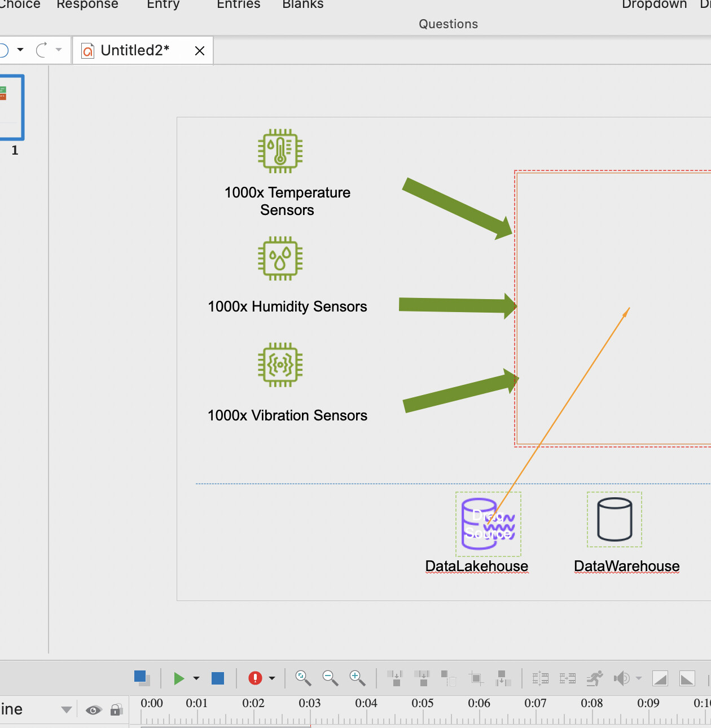Select the temperature sensor chip icon

[x=280, y=151]
